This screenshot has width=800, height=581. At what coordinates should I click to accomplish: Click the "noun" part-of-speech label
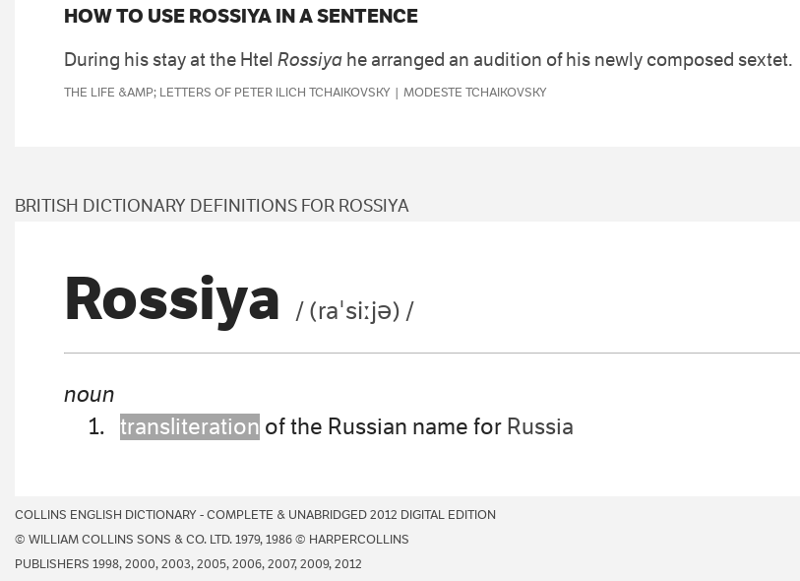coord(89,394)
